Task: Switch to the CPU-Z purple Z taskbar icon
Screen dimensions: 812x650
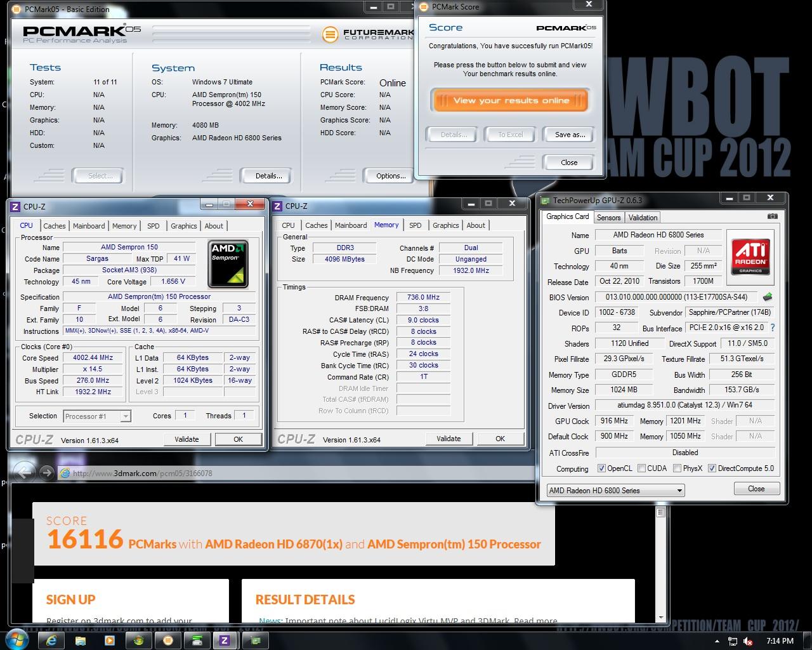Action: (x=225, y=640)
